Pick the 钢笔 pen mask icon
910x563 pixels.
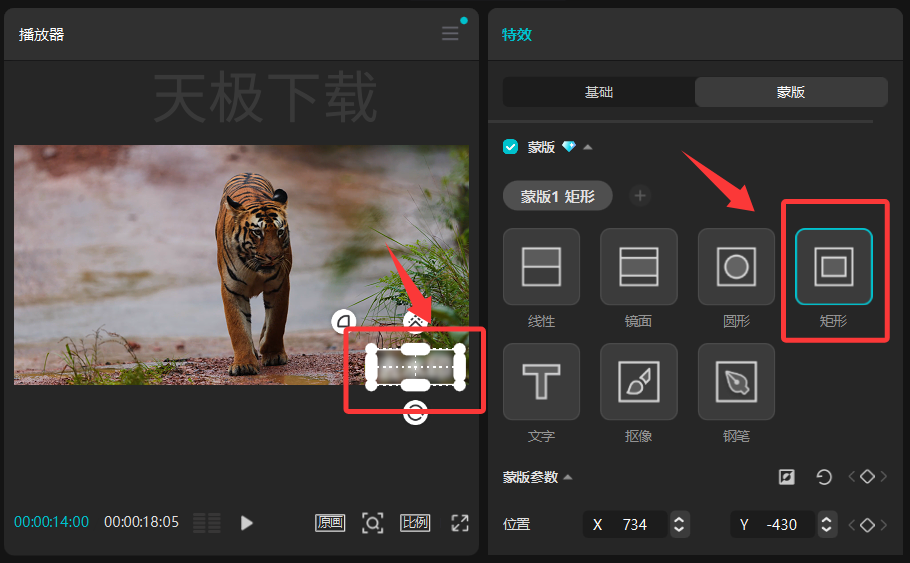tap(736, 381)
